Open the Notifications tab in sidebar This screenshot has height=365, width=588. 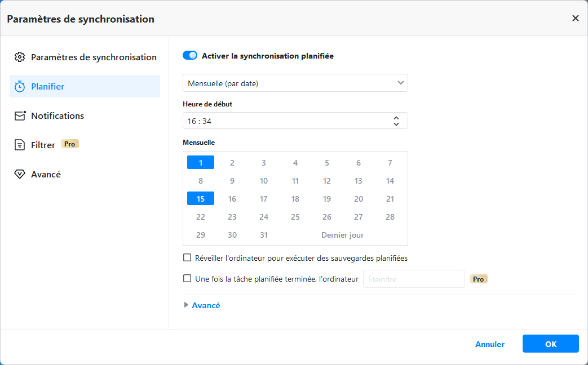click(58, 115)
